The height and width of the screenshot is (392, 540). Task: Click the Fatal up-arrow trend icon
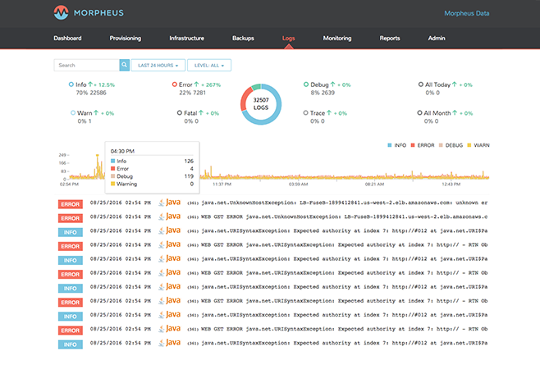point(201,113)
